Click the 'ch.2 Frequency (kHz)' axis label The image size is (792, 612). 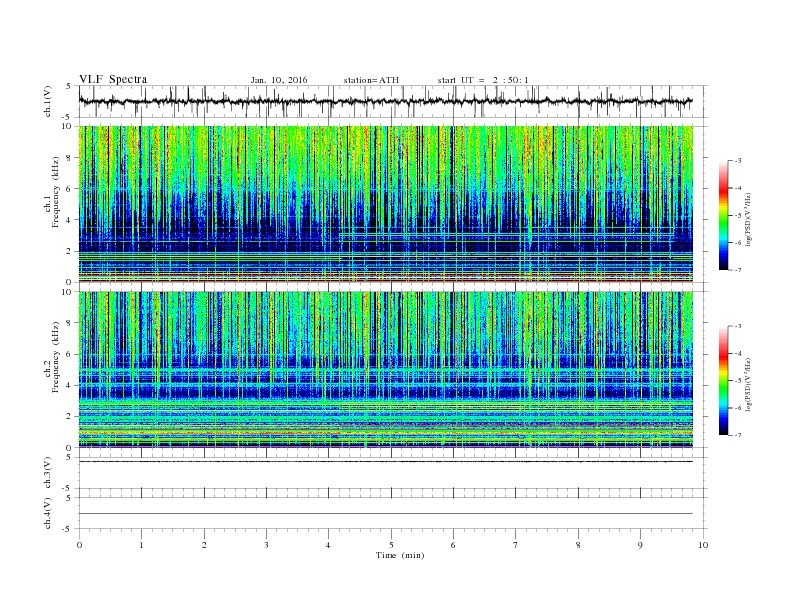pos(52,356)
